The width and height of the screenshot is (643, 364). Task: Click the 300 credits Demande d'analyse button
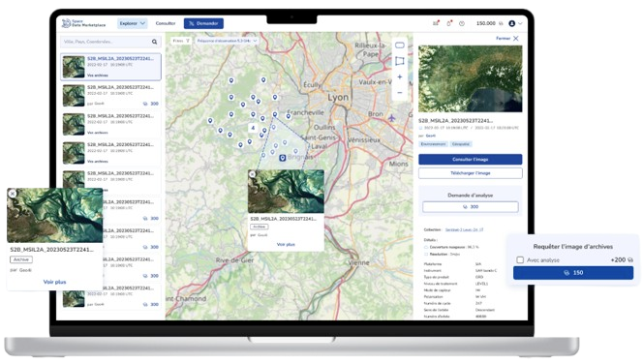point(471,207)
